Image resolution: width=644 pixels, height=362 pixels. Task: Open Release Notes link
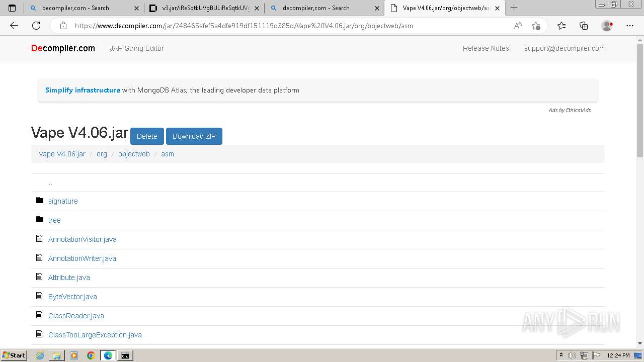(486, 48)
